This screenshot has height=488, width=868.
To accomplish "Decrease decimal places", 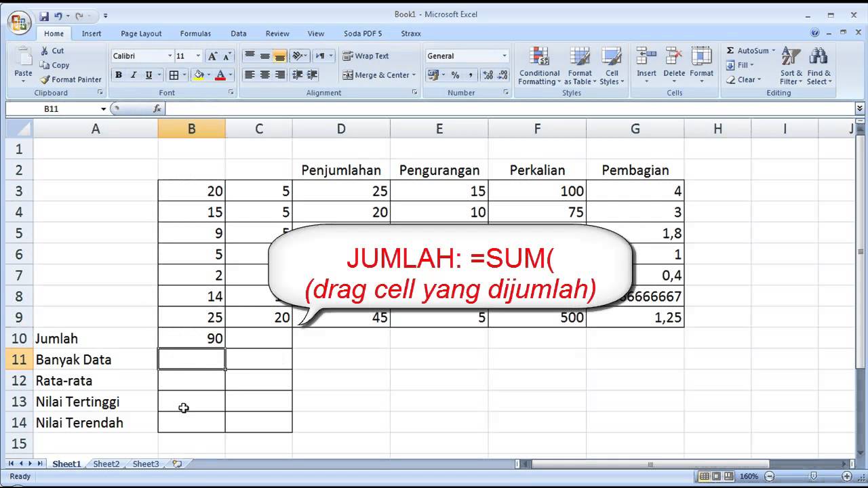I will tap(502, 75).
